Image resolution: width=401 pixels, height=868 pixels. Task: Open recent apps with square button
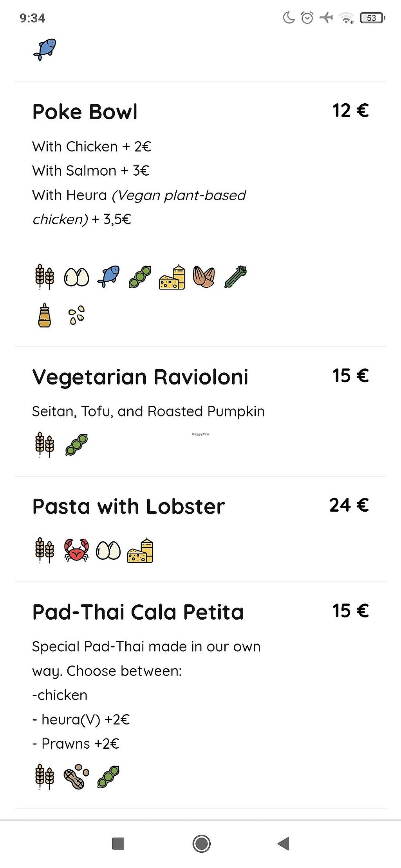pos(118,844)
